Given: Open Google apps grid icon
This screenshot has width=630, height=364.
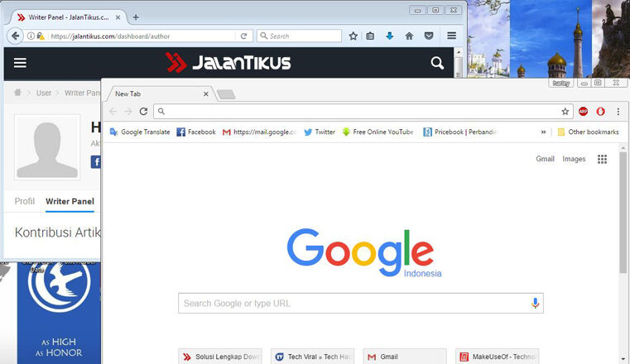Looking at the screenshot, I should [602, 160].
